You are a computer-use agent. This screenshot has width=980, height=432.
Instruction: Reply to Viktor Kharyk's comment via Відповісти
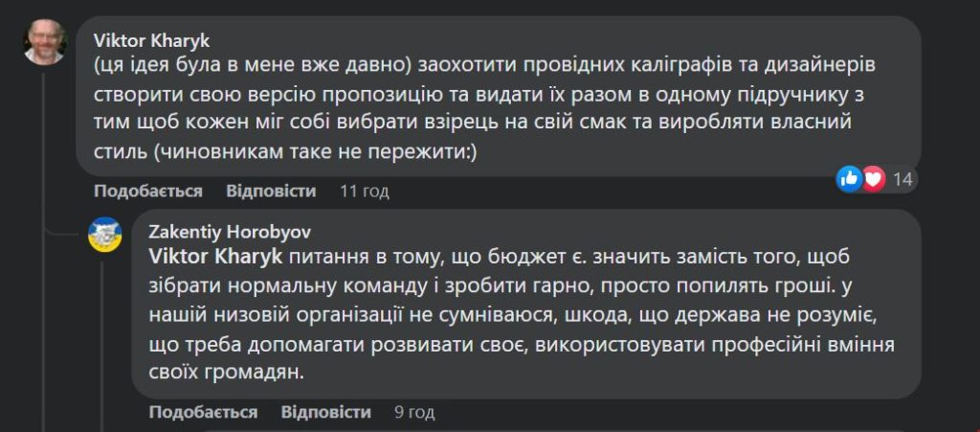coord(271,191)
